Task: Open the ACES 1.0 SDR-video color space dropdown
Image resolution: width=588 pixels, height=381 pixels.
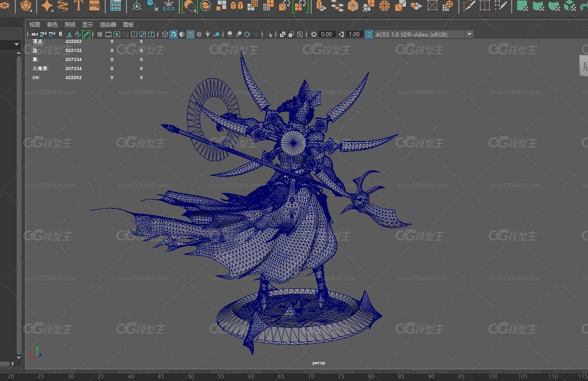Action: click(x=424, y=34)
